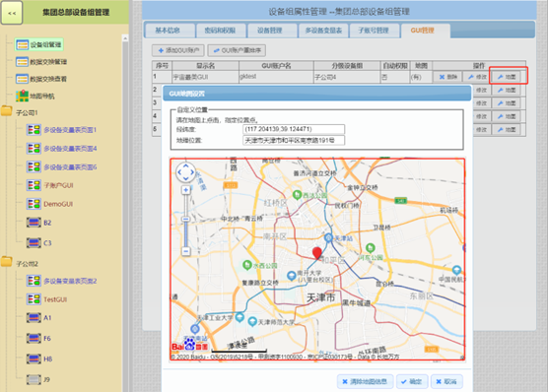Delete the row 1 GUI account
548x392 pixels.
point(447,77)
